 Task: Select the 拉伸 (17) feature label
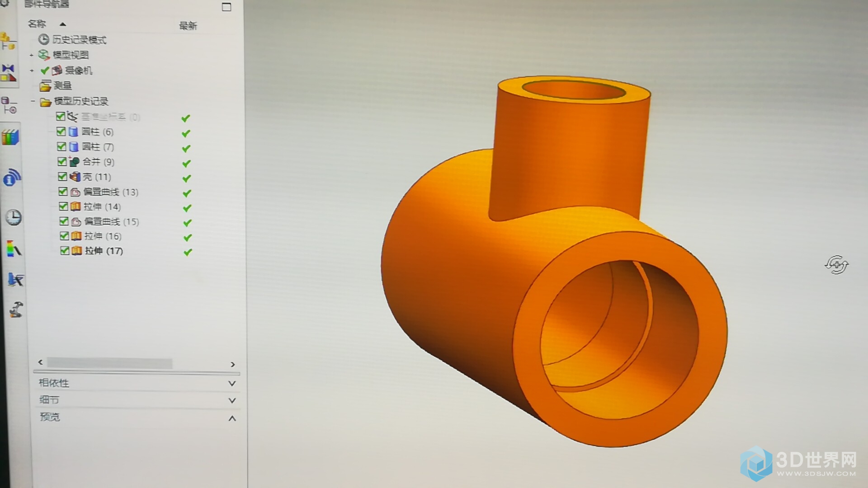tap(104, 251)
